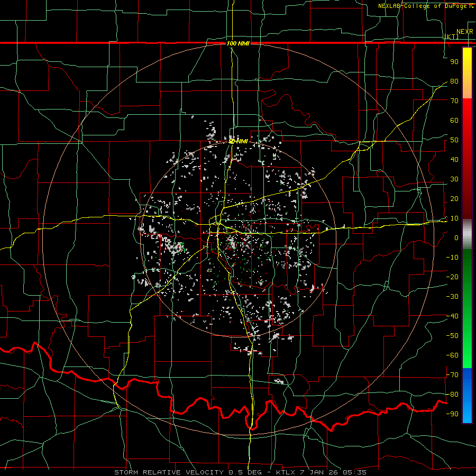Pick the orange segment of the velocity color bar
The width and height of the screenshot is (476, 476).
click(467, 89)
